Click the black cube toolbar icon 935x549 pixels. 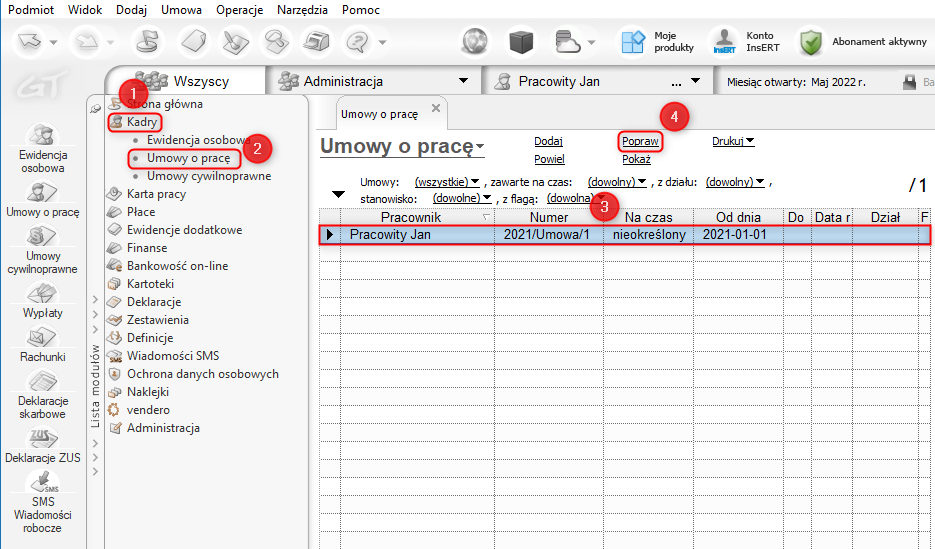521,42
